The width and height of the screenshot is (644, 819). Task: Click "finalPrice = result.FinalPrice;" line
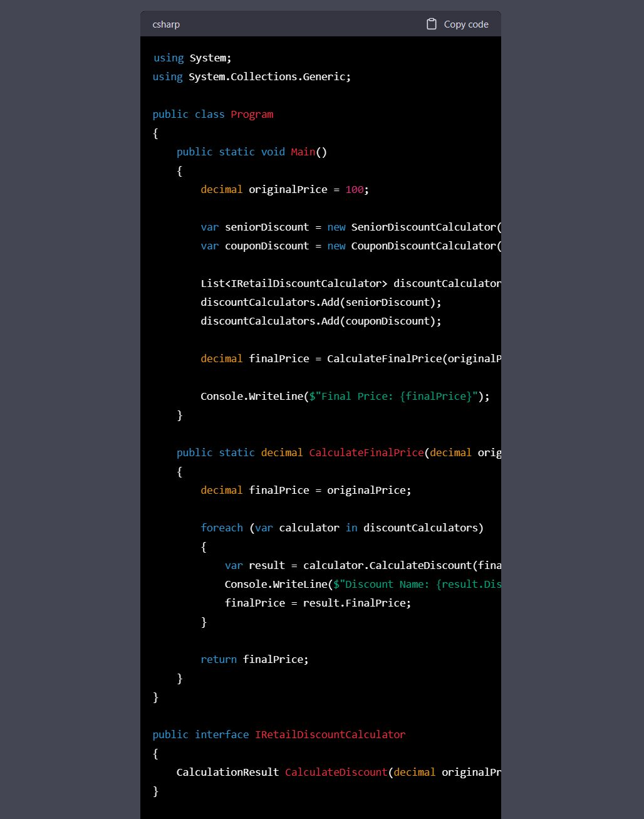[x=318, y=603]
